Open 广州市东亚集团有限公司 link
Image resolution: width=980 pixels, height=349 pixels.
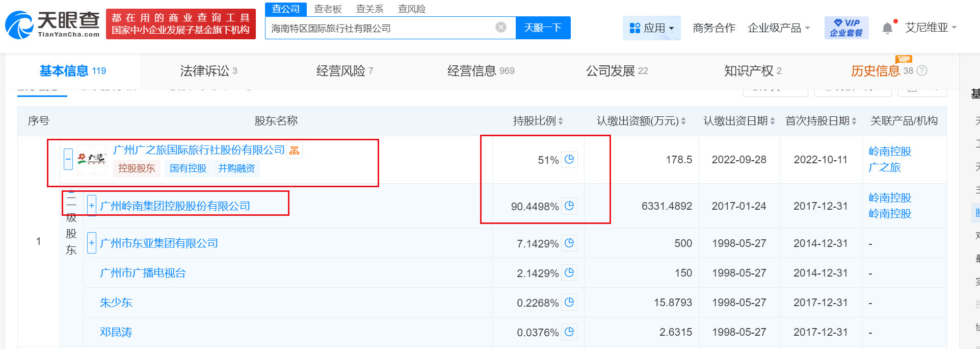click(159, 243)
